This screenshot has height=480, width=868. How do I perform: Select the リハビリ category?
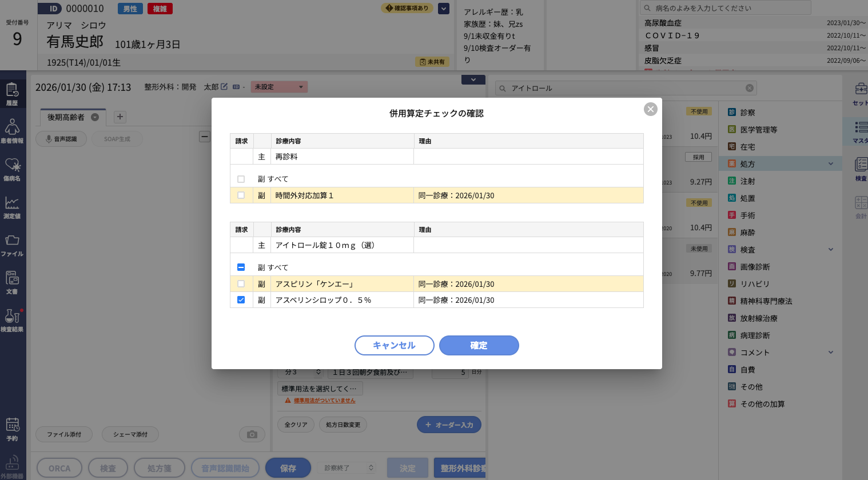pyautogui.click(x=781, y=284)
